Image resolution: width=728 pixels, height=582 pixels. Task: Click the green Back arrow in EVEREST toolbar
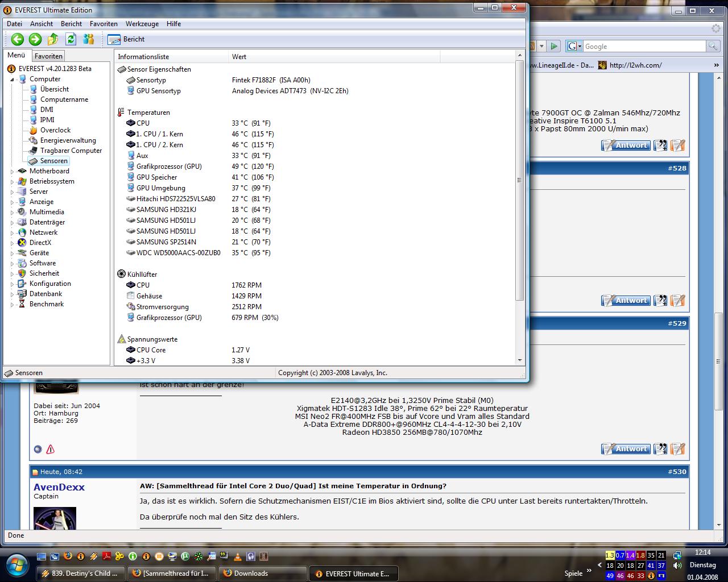click(18, 39)
